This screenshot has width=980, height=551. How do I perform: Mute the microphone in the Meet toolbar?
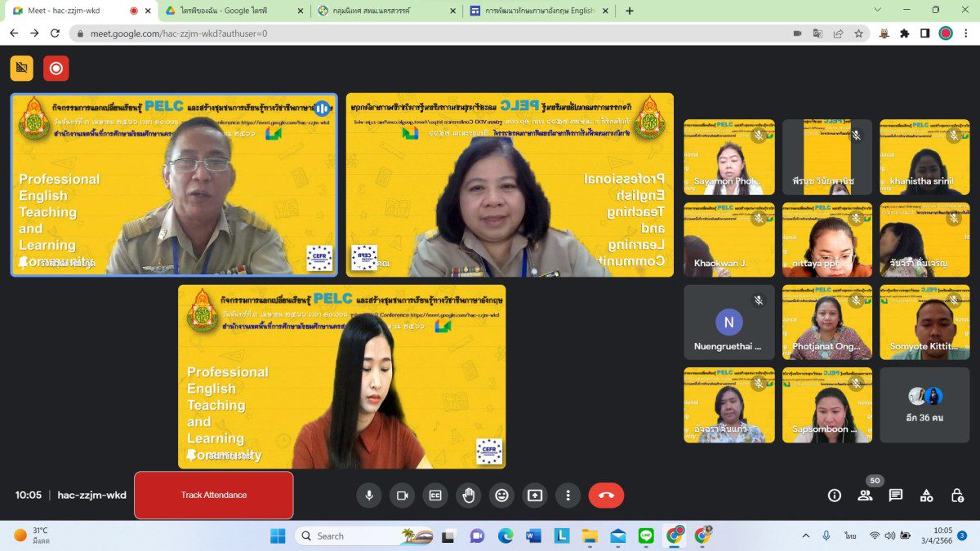(369, 495)
